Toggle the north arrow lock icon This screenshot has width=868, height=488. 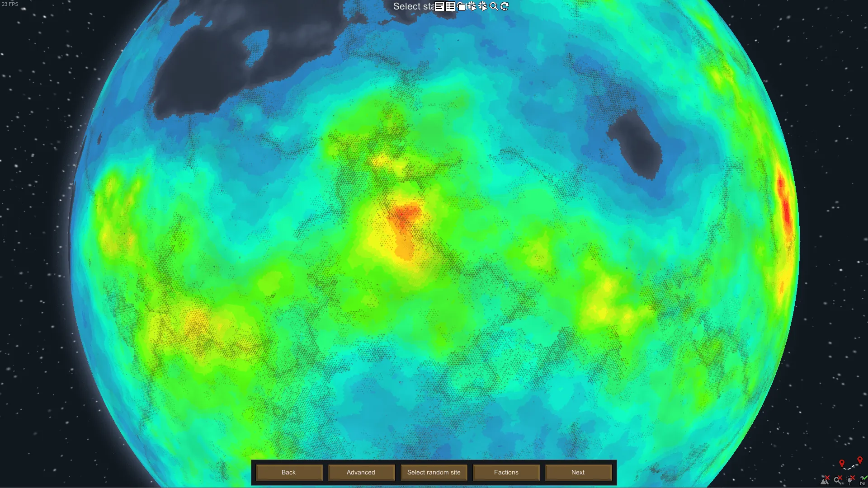pyautogui.click(x=863, y=480)
